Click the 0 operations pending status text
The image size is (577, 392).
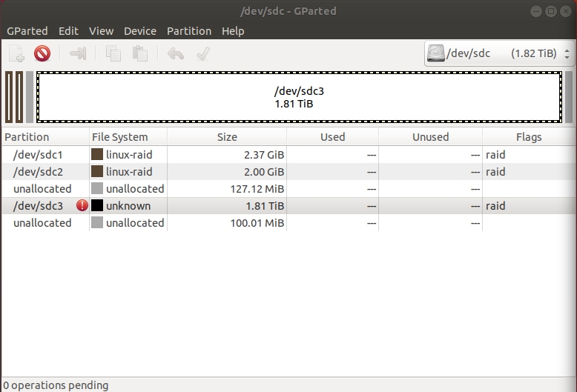pyautogui.click(x=56, y=385)
